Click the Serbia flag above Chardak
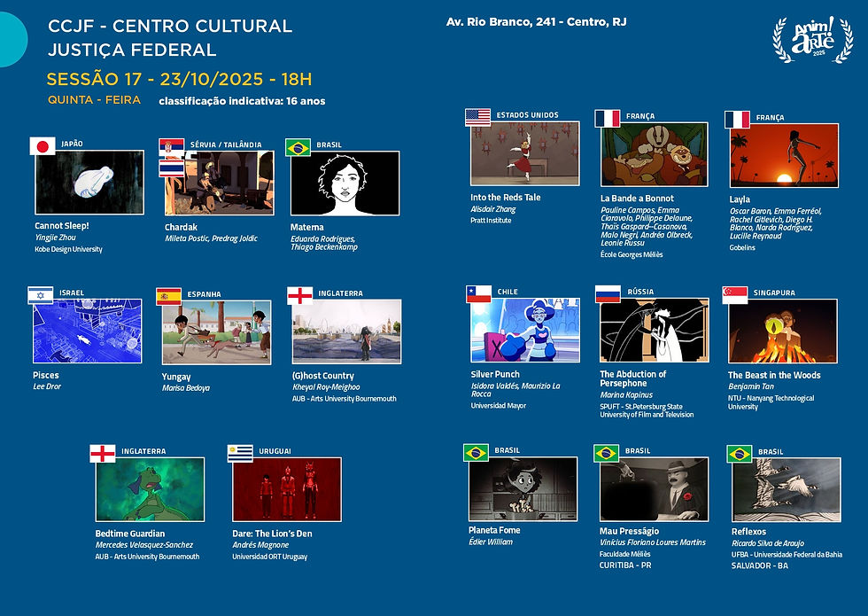Viewport: 868px width, 616px height. point(172,148)
